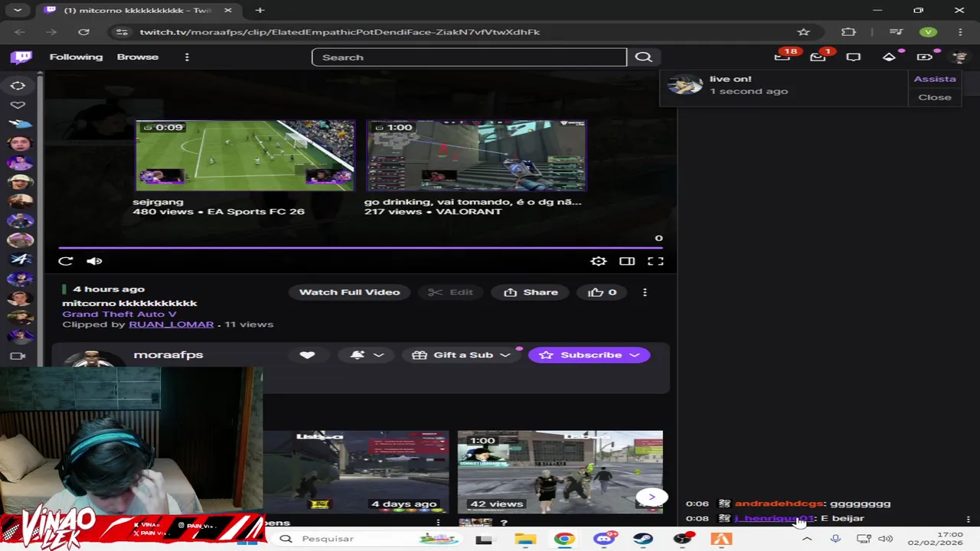Open more options dots beside the like button
Image resolution: width=980 pixels, height=551 pixels.
coord(645,292)
